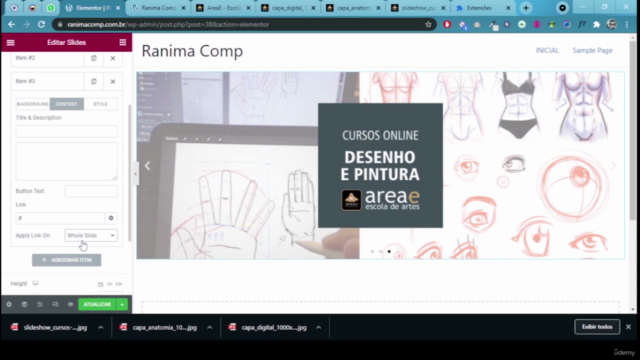Reload the page
Image resolution: width=640 pixels, height=360 pixels.
pos(41,24)
